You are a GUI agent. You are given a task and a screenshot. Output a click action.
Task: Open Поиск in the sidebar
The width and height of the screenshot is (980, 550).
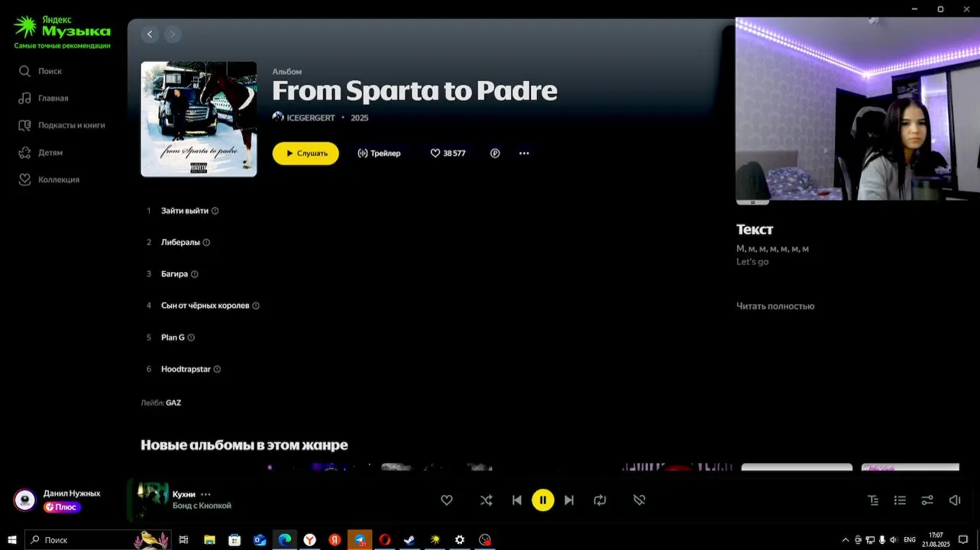(40, 71)
